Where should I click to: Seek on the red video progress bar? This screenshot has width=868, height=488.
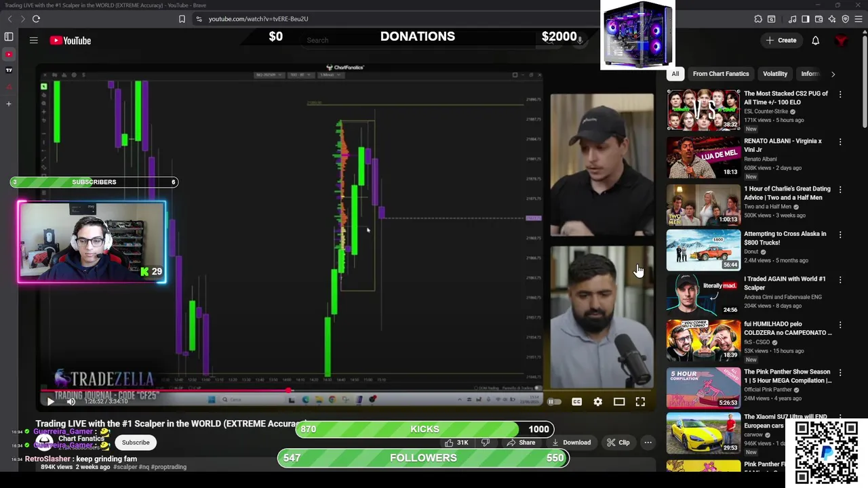(x=344, y=390)
